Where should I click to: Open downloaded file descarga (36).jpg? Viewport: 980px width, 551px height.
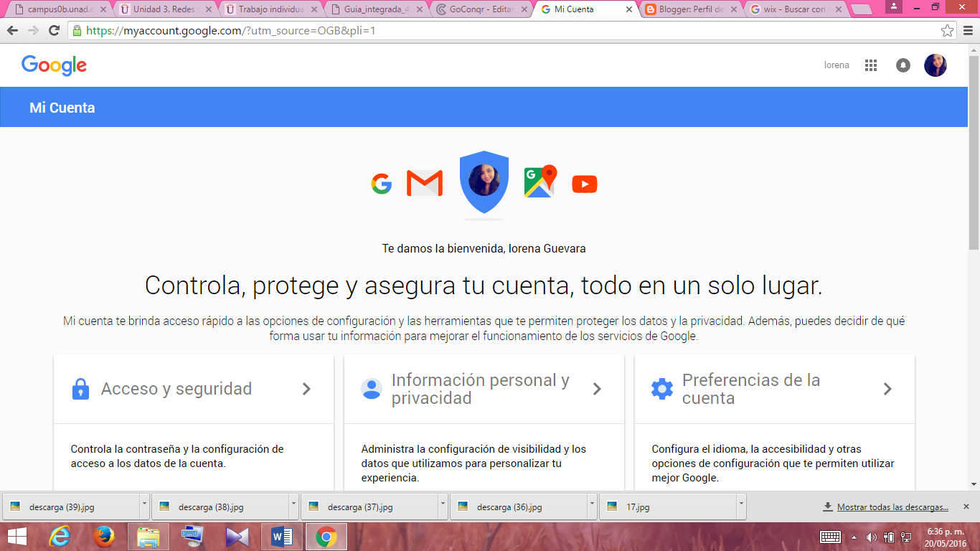pyautogui.click(x=519, y=507)
